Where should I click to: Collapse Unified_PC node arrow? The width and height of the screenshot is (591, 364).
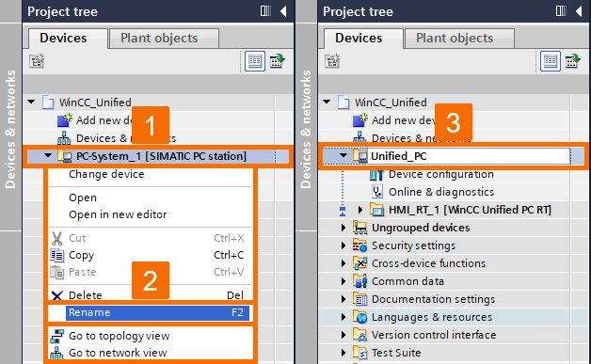pos(343,155)
